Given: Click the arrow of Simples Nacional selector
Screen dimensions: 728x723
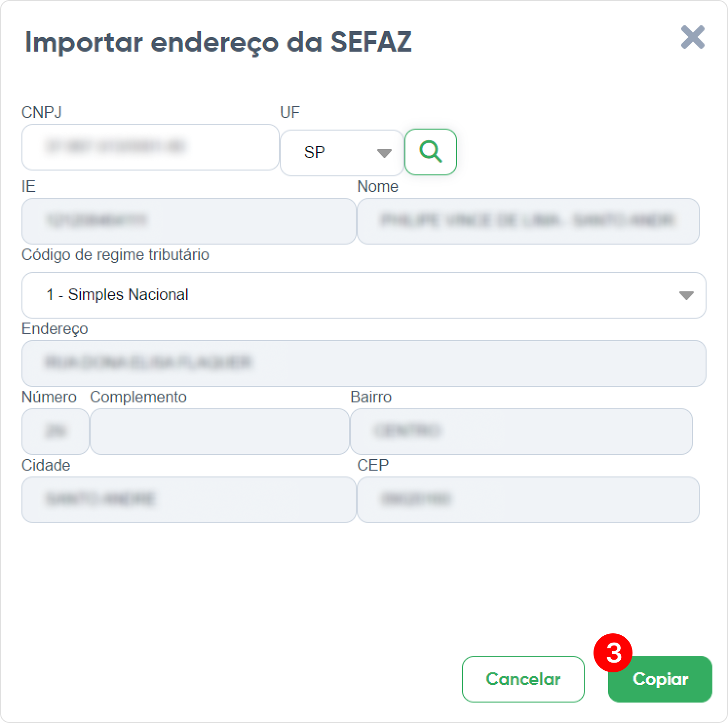Looking at the screenshot, I should (686, 295).
